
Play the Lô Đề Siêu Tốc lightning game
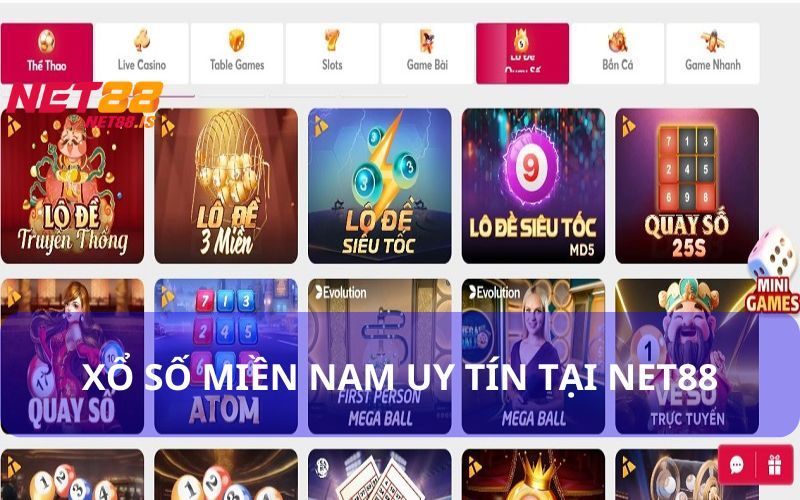[x=380, y=186]
